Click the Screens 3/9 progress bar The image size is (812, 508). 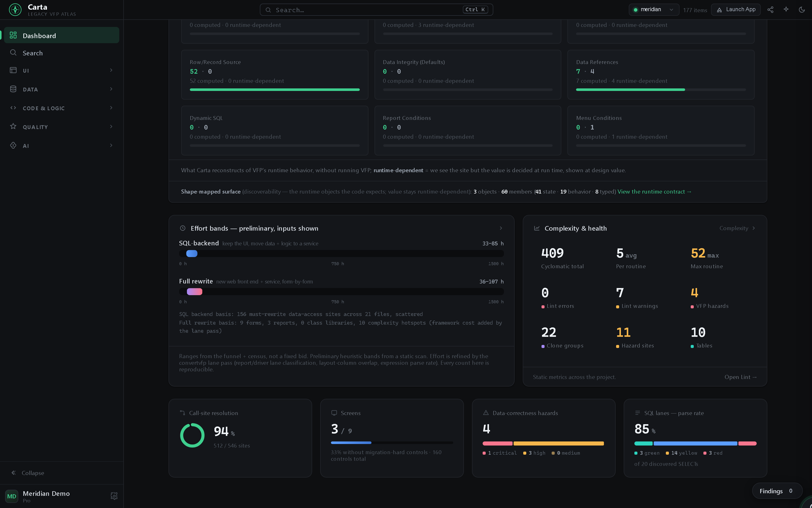[x=392, y=442]
